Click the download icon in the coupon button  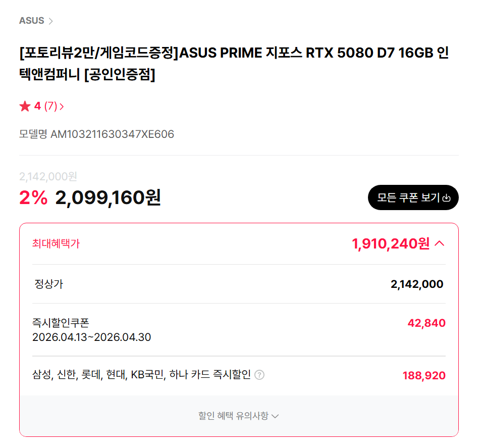tap(446, 198)
